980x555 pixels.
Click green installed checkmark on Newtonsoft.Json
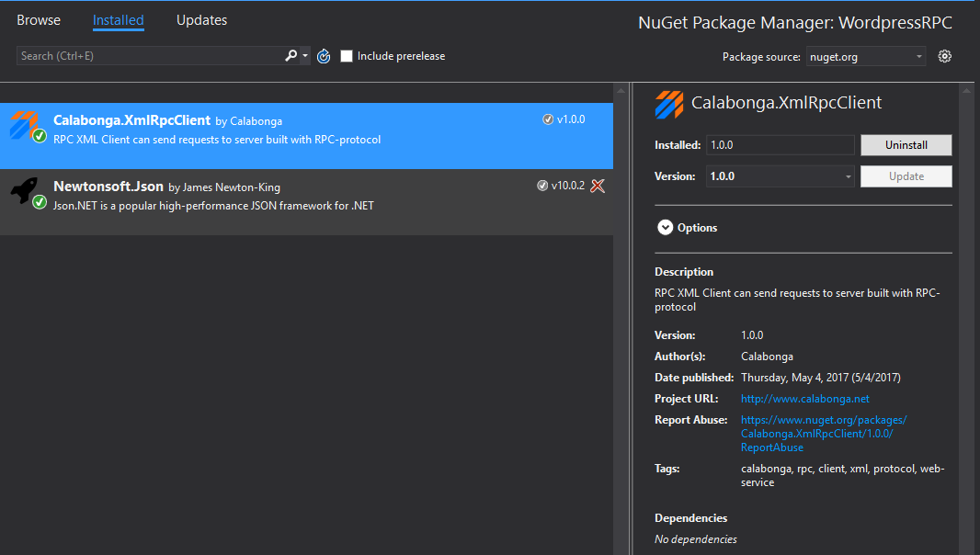[x=40, y=202]
